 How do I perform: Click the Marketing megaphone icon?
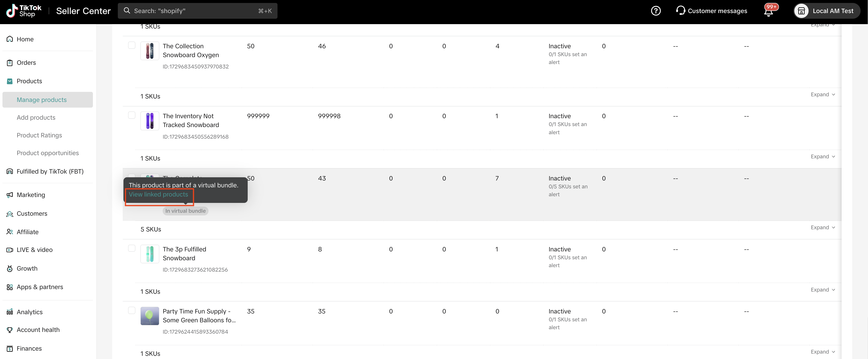click(10, 195)
